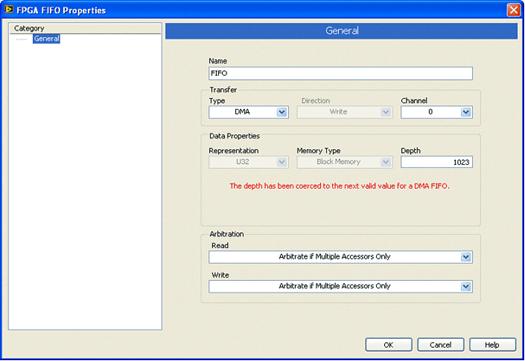Click the Memory Type Block Memory dropdown

click(x=345, y=162)
